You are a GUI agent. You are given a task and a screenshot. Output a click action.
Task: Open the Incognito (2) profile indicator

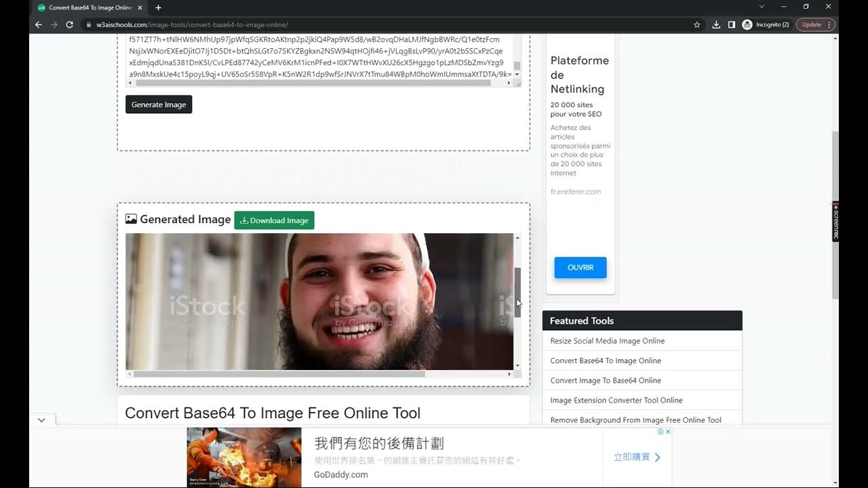766,24
